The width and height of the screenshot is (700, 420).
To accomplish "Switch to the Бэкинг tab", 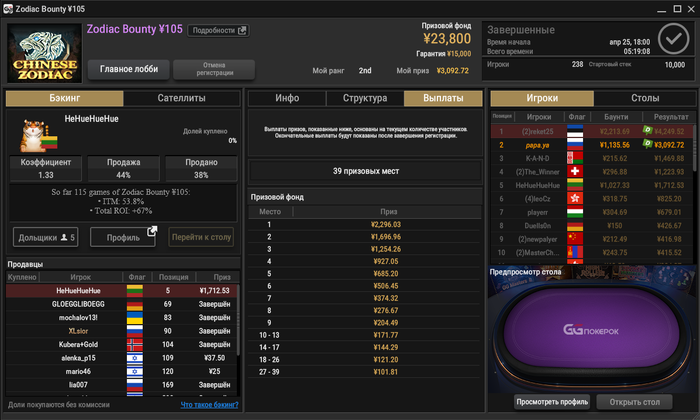I will click(x=65, y=98).
